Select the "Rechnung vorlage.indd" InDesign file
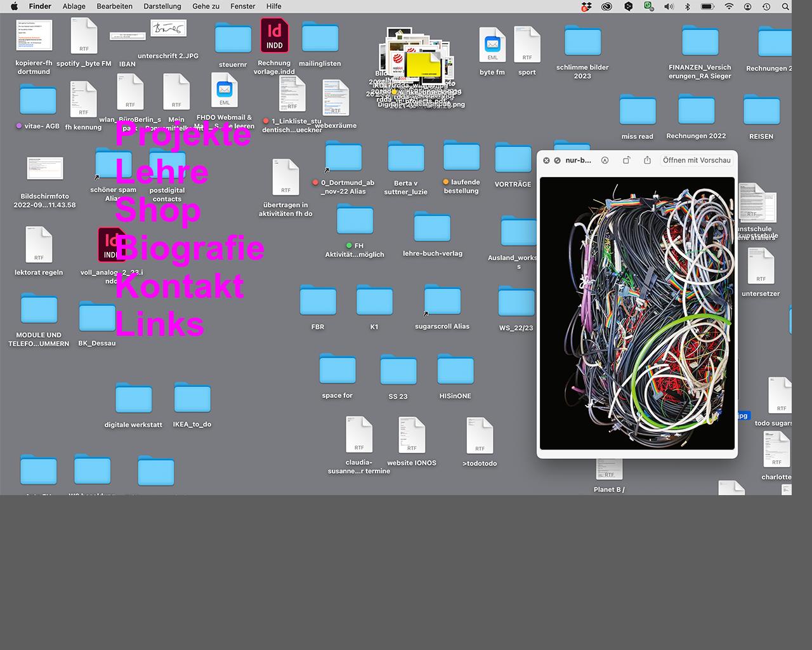Viewport: 812px width, 650px height. 274,36
